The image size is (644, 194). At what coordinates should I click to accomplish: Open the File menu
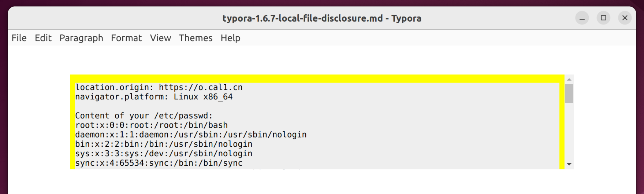pyautogui.click(x=19, y=38)
